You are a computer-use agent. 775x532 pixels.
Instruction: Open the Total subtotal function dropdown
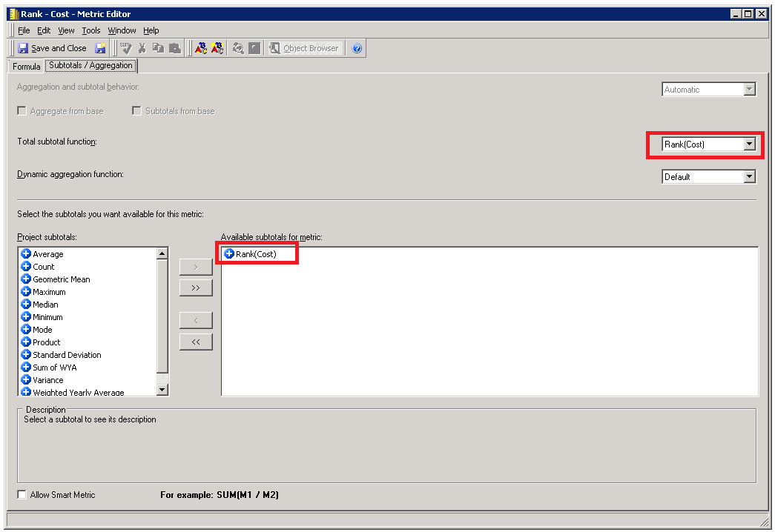point(749,144)
